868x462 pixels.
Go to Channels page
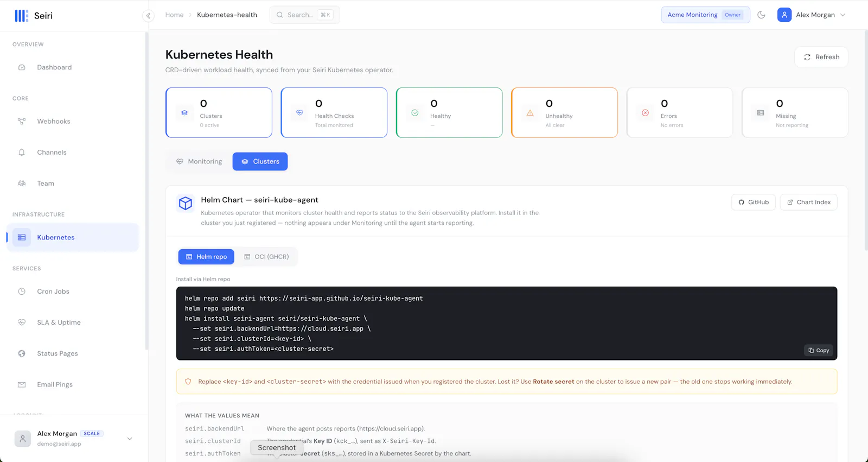tap(73, 153)
